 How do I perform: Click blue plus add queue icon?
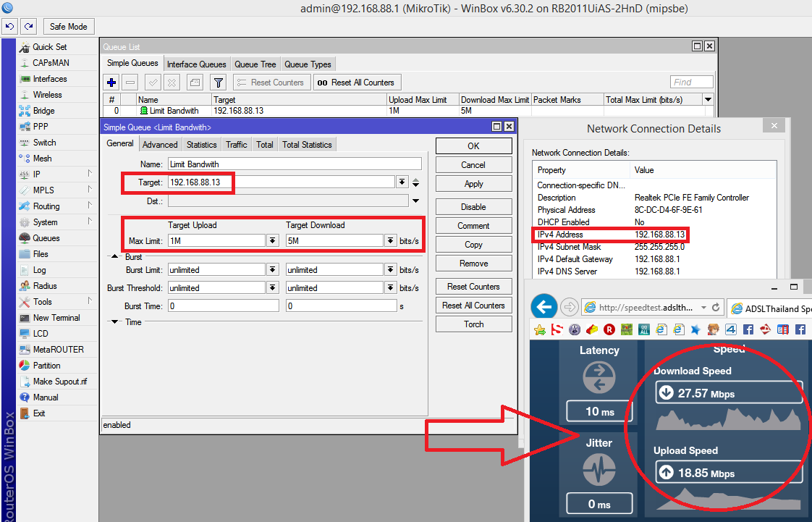pos(111,83)
